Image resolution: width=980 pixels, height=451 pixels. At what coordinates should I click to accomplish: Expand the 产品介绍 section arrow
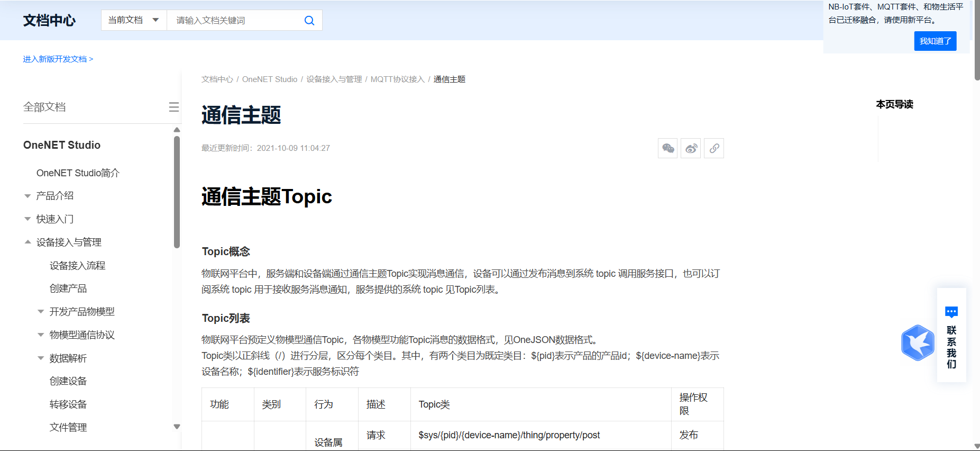click(28, 196)
